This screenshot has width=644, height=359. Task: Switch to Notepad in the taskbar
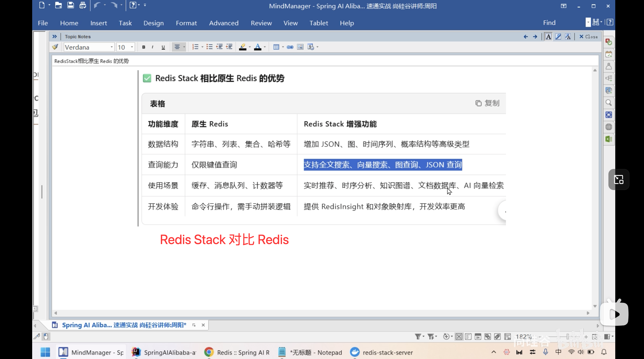[x=310, y=352]
